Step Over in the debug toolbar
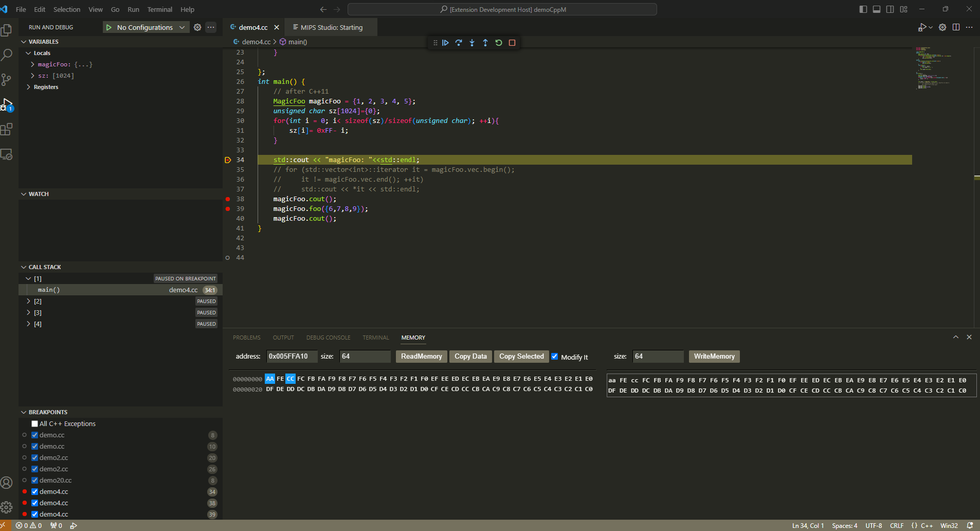 click(x=459, y=43)
